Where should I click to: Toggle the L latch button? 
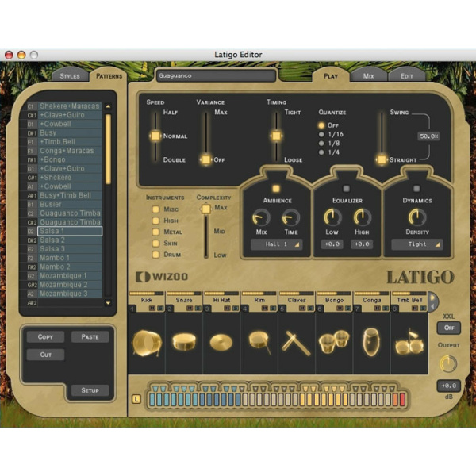point(136,399)
